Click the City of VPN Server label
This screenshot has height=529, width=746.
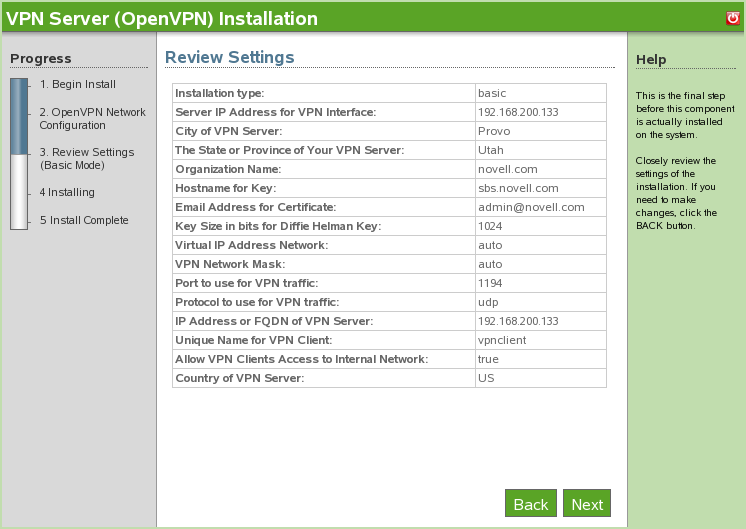[228, 131]
